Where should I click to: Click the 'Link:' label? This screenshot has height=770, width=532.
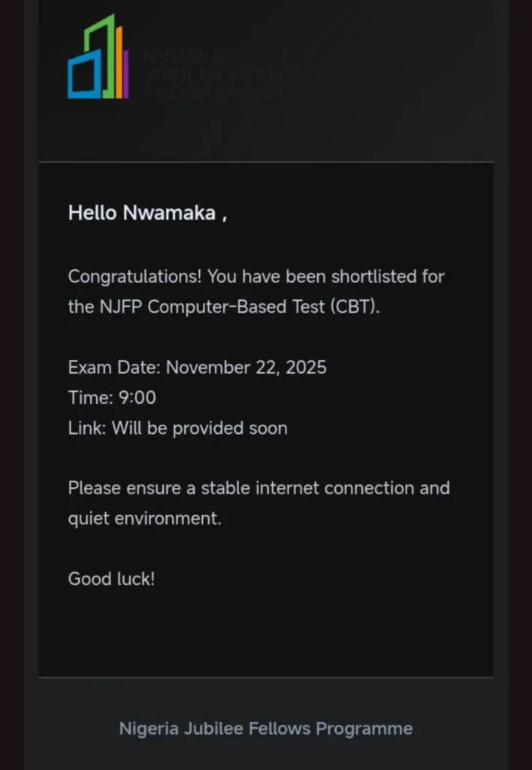coord(88,428)
